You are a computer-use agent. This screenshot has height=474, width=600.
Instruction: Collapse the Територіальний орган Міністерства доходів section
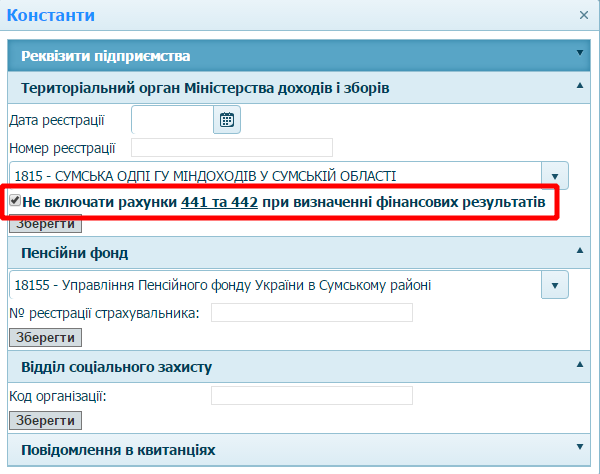click(579, 86)
